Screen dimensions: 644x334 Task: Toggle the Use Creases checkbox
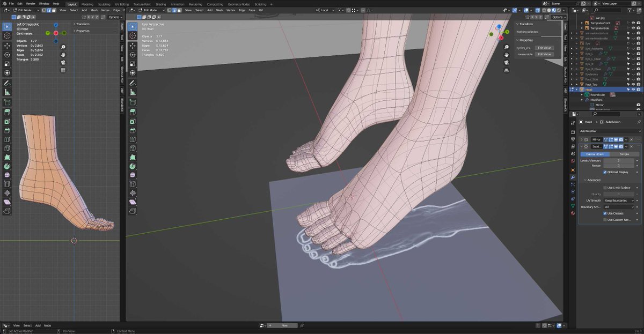[x=605, y=213]
